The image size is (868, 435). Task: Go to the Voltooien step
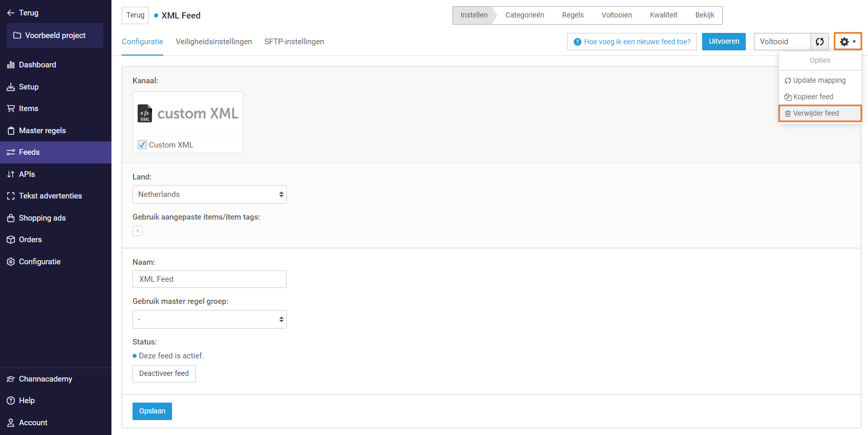click(617, 15)
